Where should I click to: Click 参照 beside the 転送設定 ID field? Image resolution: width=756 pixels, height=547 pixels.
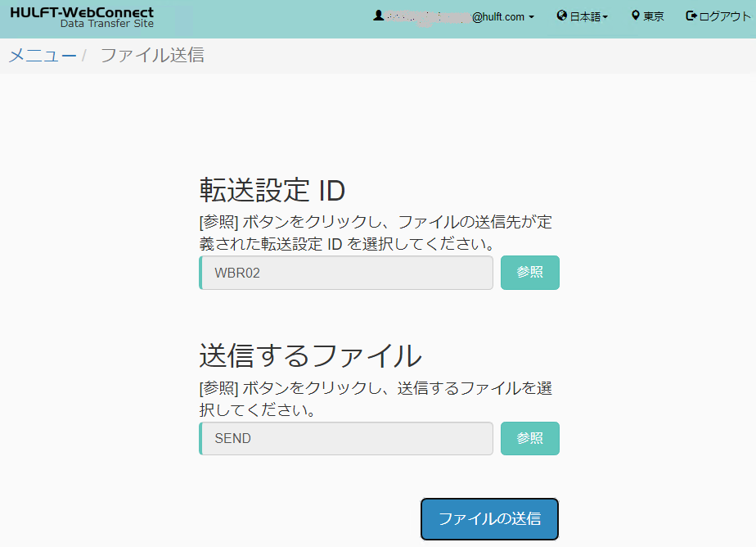point(529,273)
